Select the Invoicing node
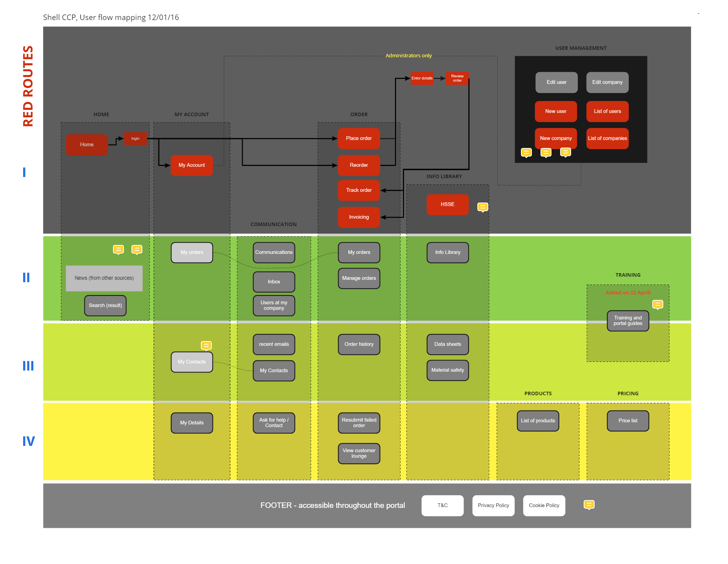The width and height of the screenshot is (728, 564). coord(359,217)
